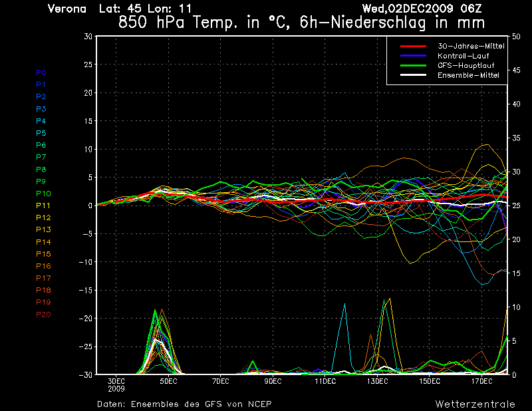Viewport: 532px width, 411px height.
Task: Click the Verona location heading
Action: pyautogui.click(x=67, y=9)
